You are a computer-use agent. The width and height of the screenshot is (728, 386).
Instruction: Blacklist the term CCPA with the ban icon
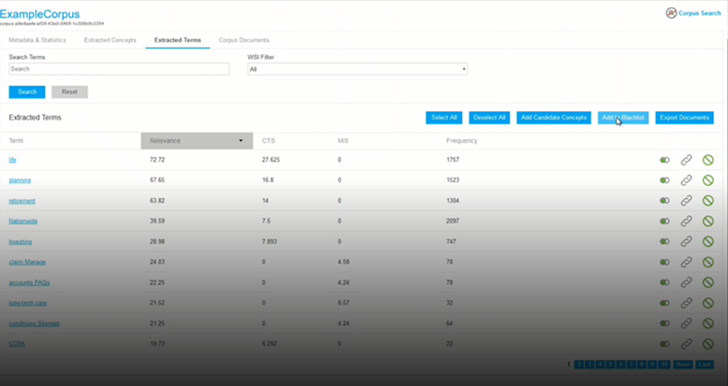point(708,344)
